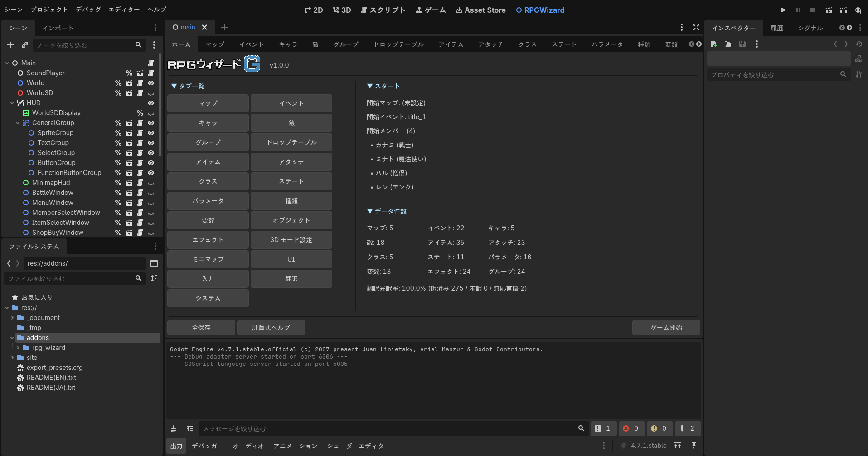
Task: Open the プロジェクト menu
Action: 49,10
